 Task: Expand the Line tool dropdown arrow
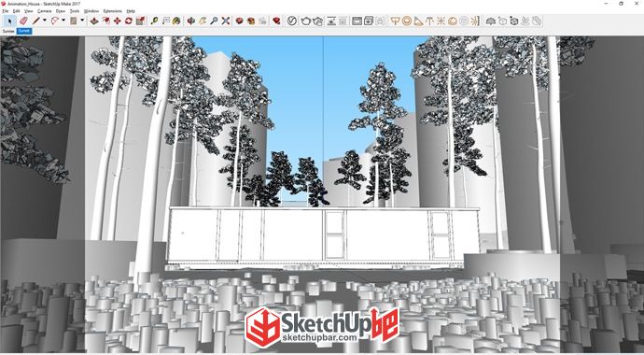pyautogui.click(x=45, y=21)
